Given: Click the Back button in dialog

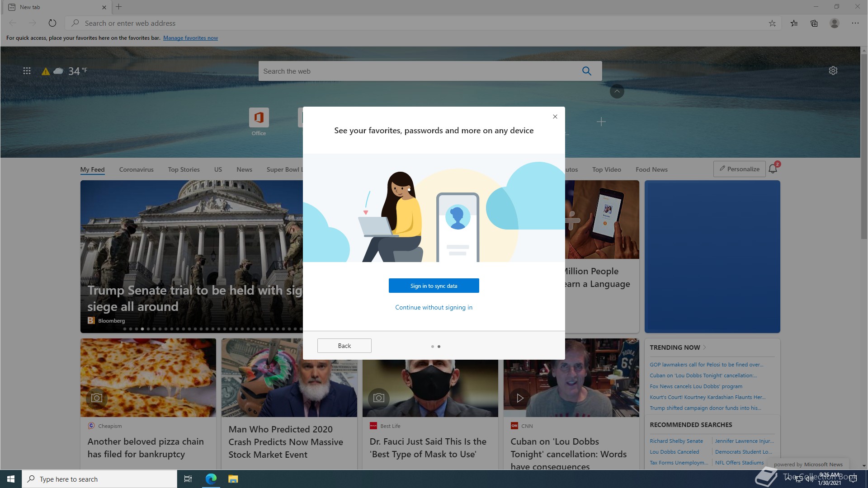Looking at the screenshot, I should (344, 346).
